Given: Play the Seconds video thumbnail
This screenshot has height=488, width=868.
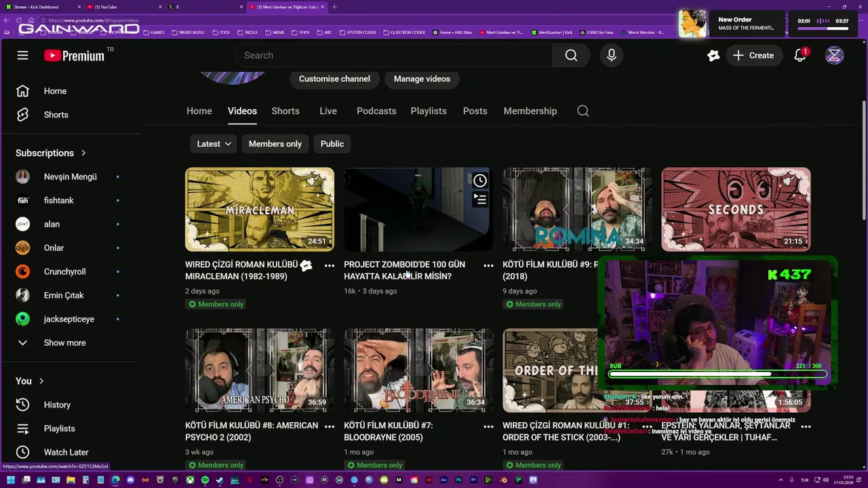Looking at the screenshot, I should click(x=736, y=209).
